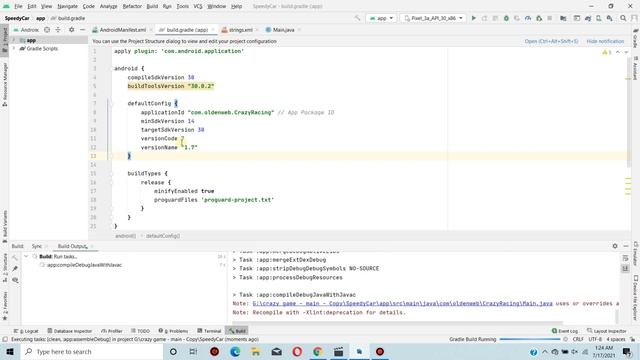
Task: Open the Refactor menu
Action: click(132, 6)
